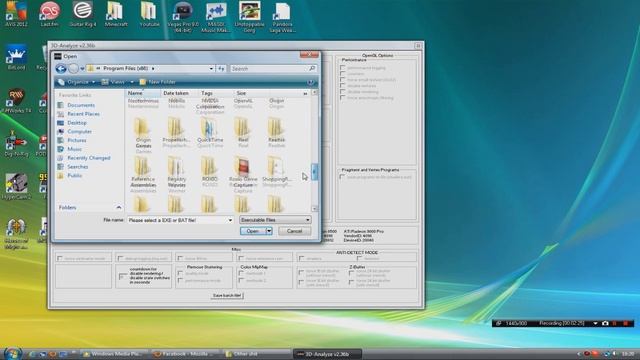Open the Executable Files filter dropdown
This screenshot has width=640, height=360.
(274, 220)
